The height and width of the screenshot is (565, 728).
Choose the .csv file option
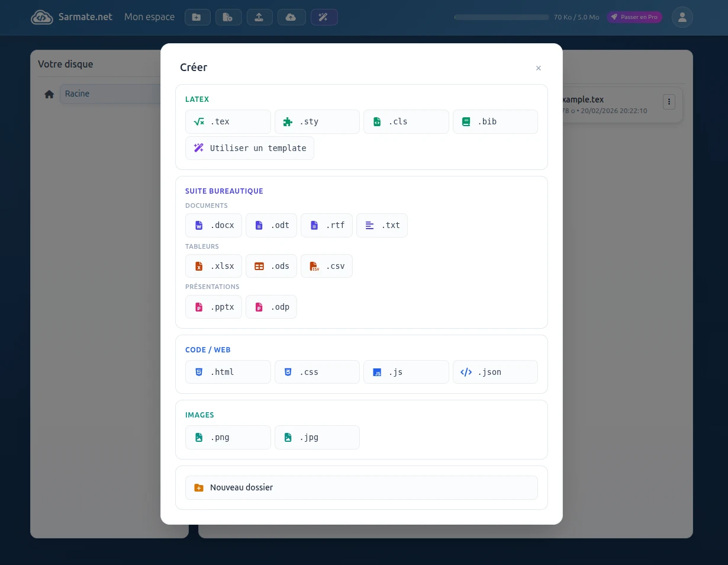326,266
